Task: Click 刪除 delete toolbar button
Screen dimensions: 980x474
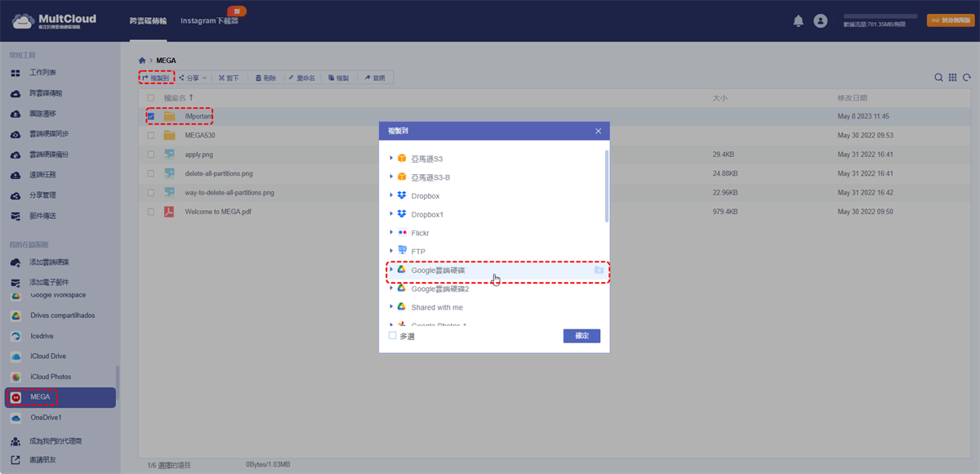Action: point(266,78)
